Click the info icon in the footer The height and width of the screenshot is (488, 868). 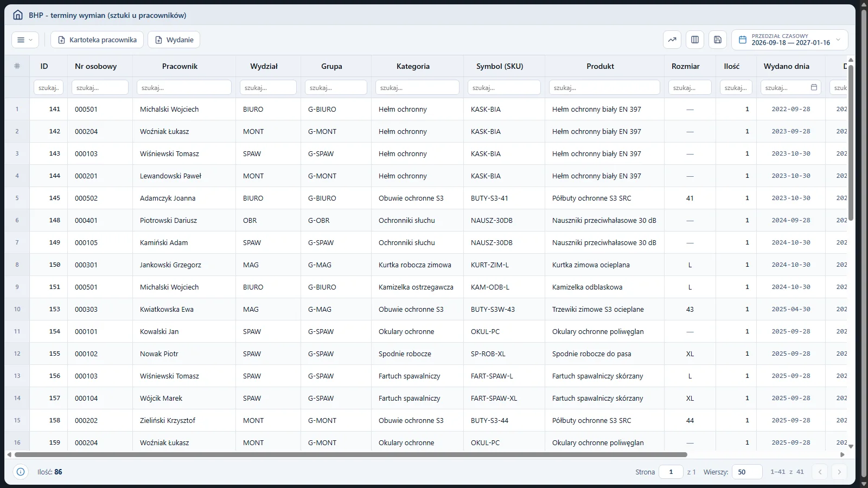21,472
